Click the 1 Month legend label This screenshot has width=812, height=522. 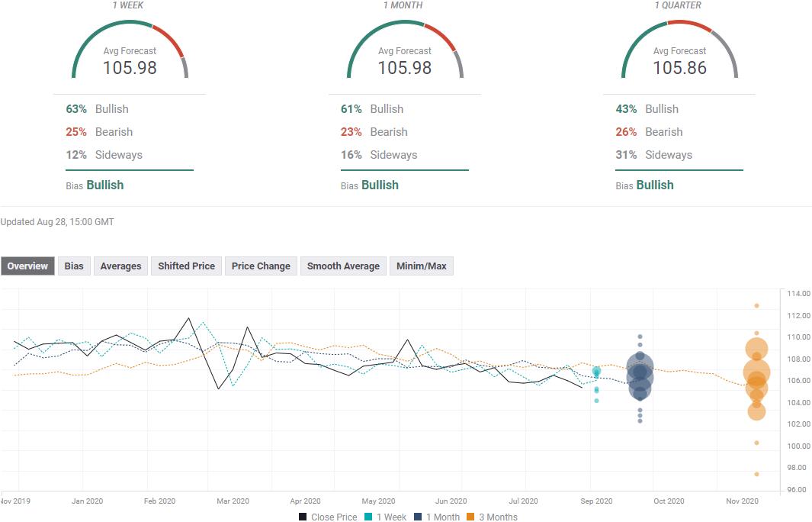coord(443,517)
